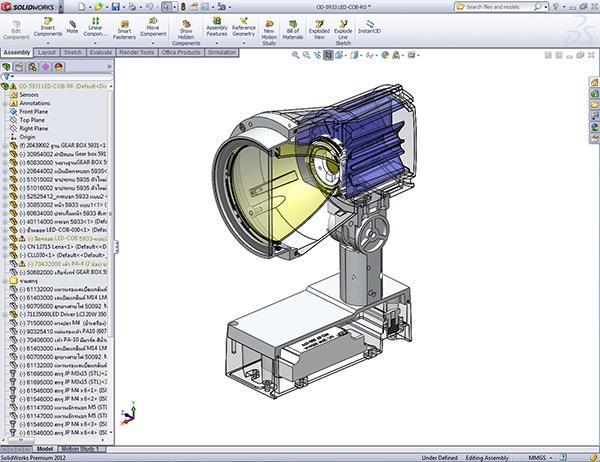600x462 pixels.
Task: Toggle the Select cursor tool
Action: click(166, 7)
